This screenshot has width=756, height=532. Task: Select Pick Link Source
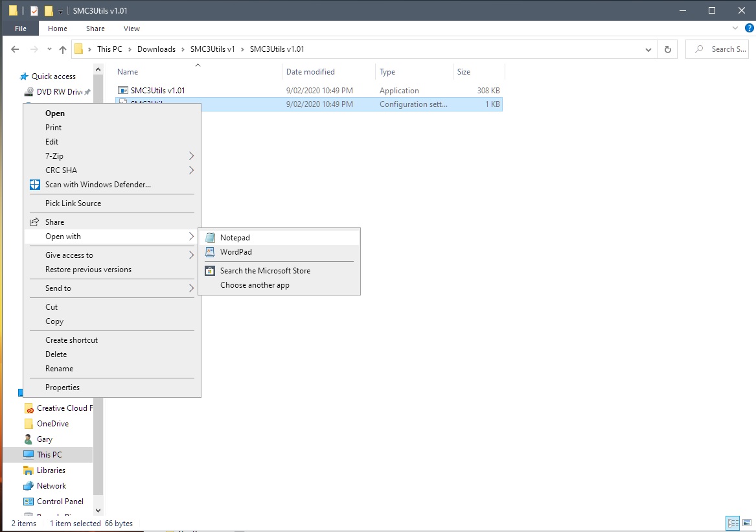coord(112,203)
